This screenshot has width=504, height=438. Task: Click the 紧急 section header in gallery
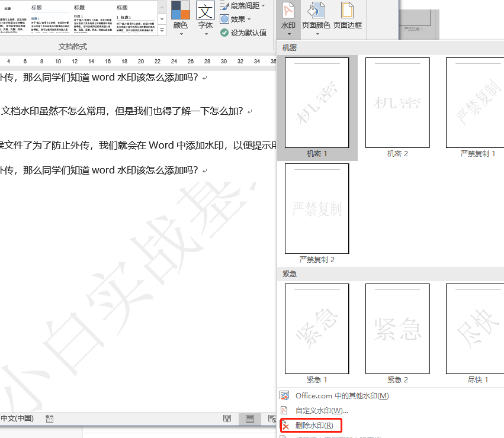[289, 274]
